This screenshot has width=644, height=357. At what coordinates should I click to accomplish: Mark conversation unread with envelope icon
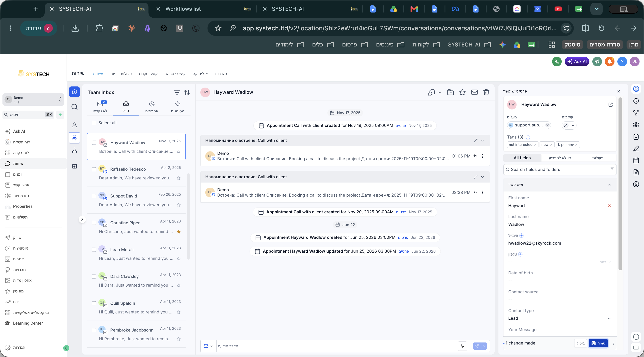tap(474, 92)
